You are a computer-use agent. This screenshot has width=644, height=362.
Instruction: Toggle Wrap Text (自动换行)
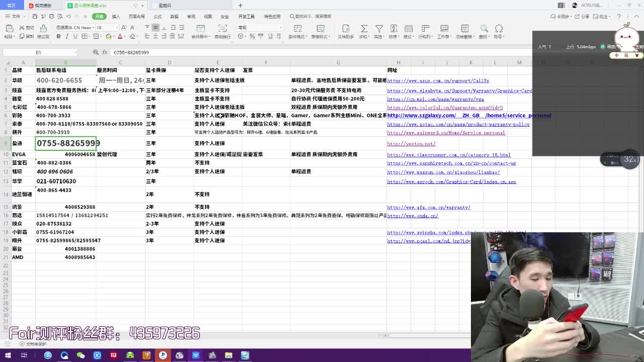coord(223,31)
